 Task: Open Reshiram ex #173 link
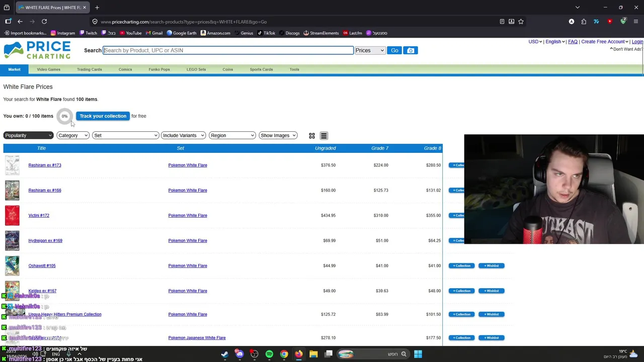tap(45, 165)
